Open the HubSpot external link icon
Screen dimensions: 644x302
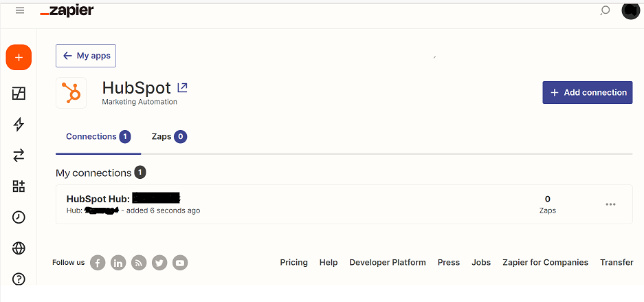point(182,87)
